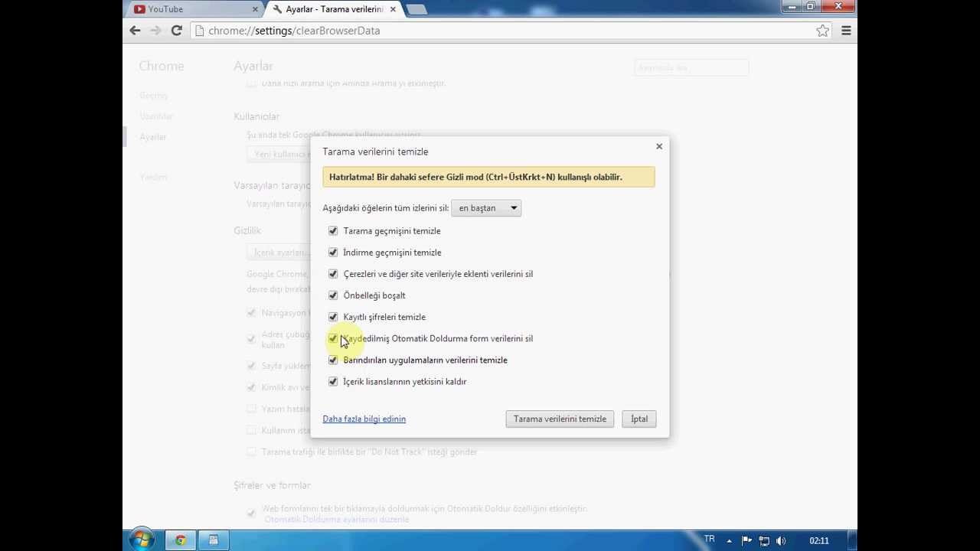Screen dimensions: 980x551
Task: Click the TR language indicator in tray
Action: point(710,540)
